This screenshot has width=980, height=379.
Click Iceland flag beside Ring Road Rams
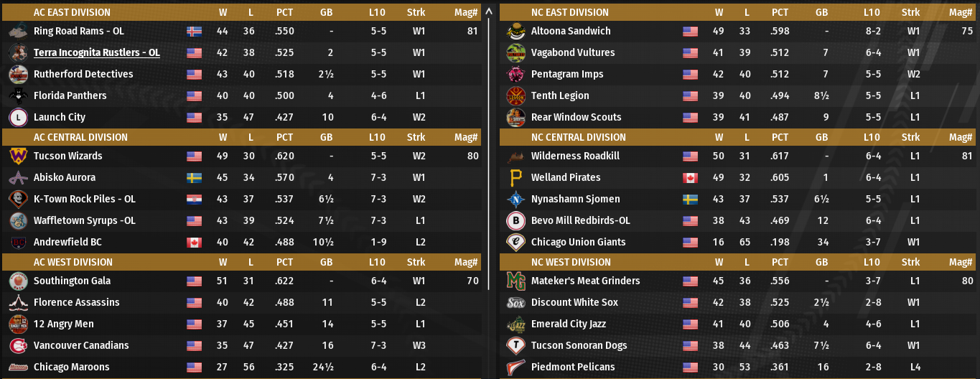coord(194,32)
